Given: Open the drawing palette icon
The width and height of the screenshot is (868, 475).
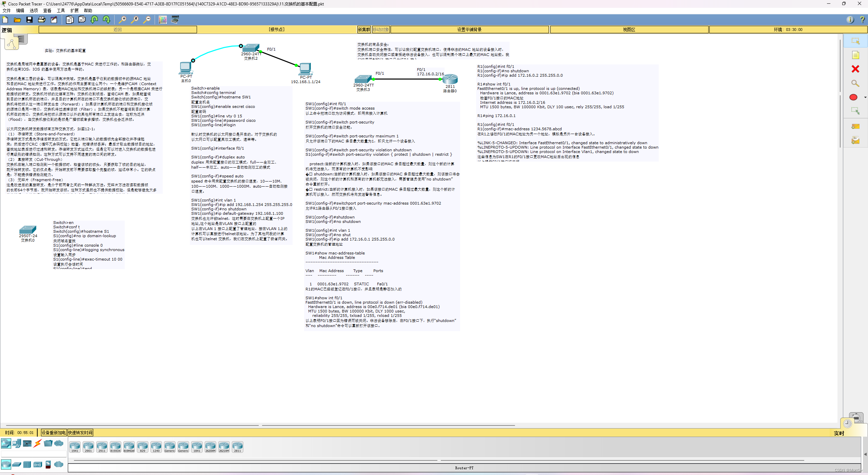Looking at the screenshot, I should click(x=163, y=20).
